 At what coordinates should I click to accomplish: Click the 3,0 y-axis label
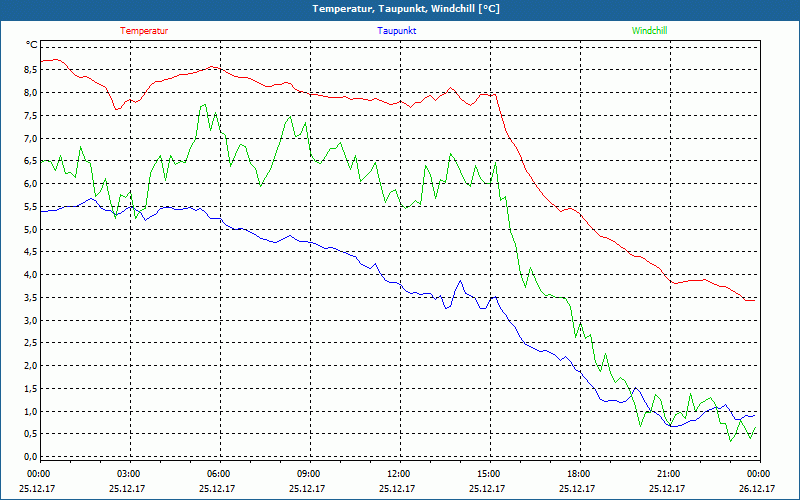click(x=31, y=320)
